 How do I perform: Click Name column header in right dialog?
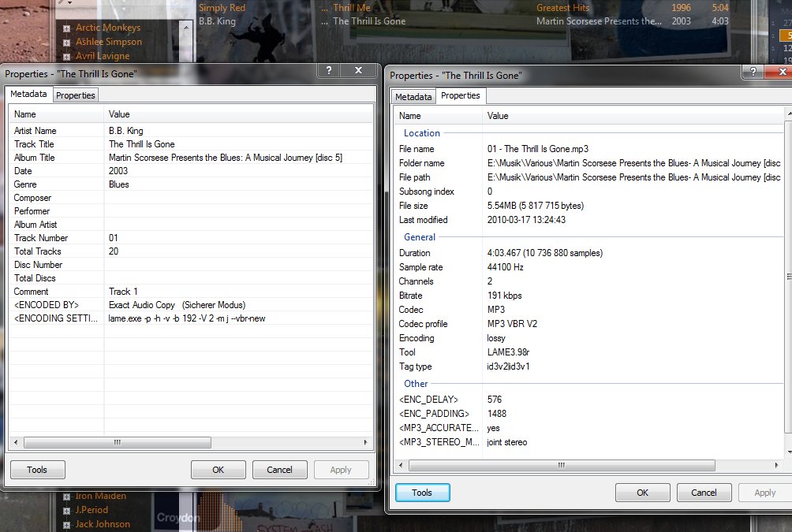tap(439, 116)
